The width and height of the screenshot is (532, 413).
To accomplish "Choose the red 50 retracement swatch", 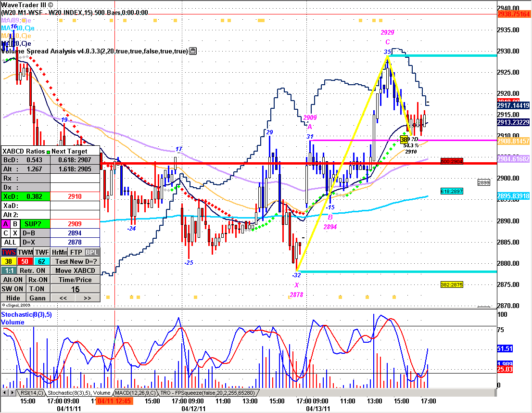I will pyautogui.click(x=25, y=261).
